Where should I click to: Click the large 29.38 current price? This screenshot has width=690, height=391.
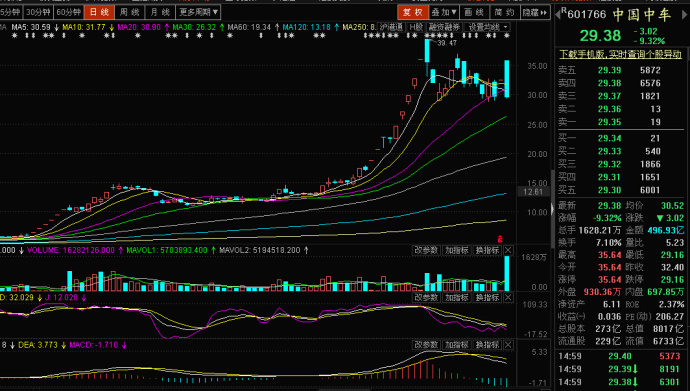[x=600, y=36]
